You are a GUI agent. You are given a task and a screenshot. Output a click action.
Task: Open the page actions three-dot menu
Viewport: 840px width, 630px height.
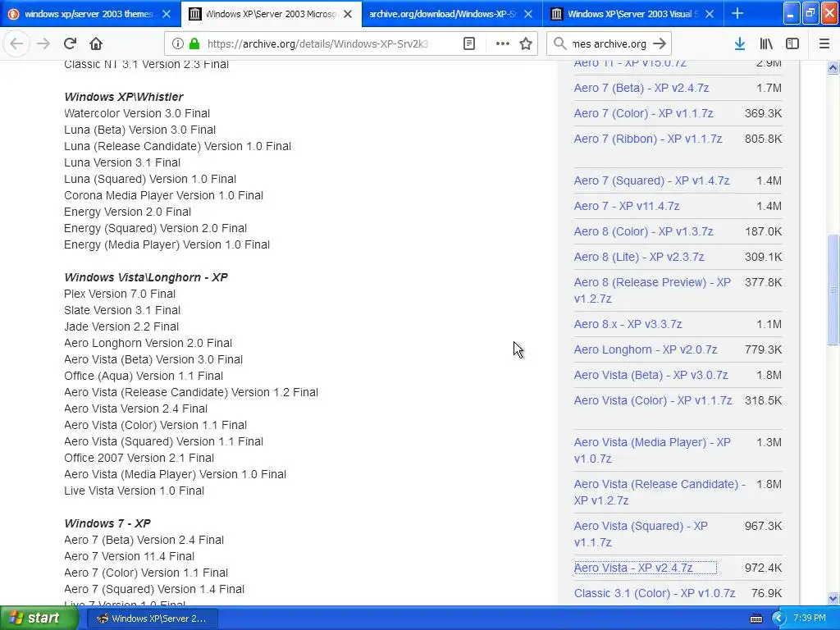click(x=503, y=43)
